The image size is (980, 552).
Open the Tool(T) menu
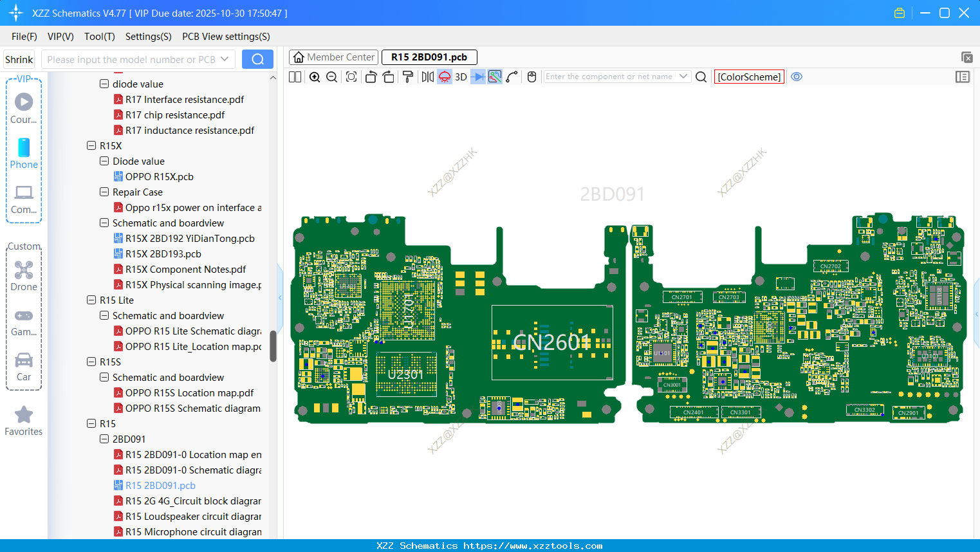pos(99,37)
